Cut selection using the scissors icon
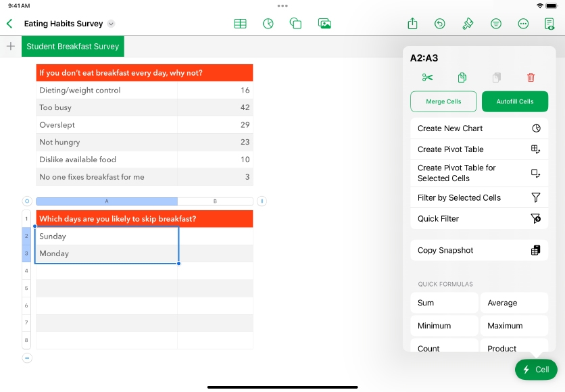 click(427, 78)
